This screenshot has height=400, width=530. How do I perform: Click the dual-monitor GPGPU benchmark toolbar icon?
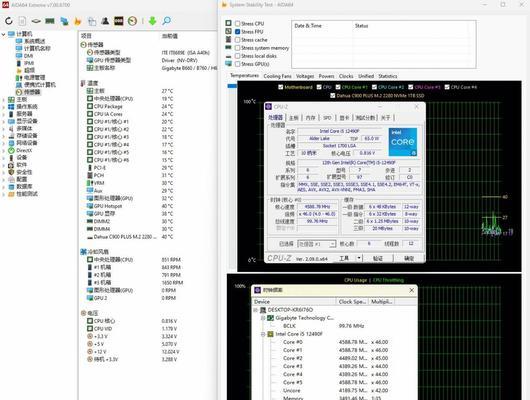click(x=64, y=21)
